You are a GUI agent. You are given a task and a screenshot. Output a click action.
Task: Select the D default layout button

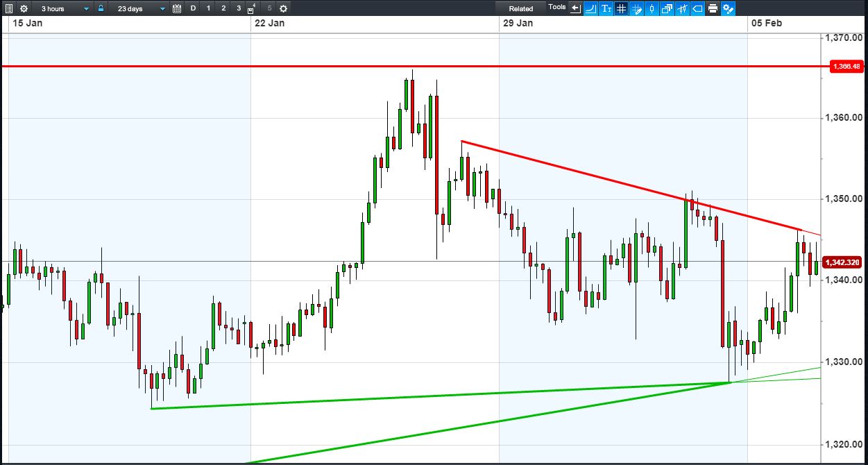(194, 8)
